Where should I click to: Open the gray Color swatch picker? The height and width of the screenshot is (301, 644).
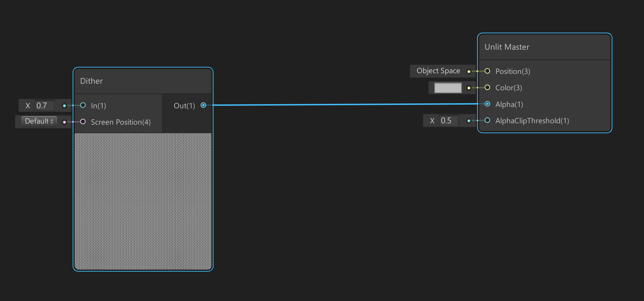pyautogui.click(x=448, y=88)
